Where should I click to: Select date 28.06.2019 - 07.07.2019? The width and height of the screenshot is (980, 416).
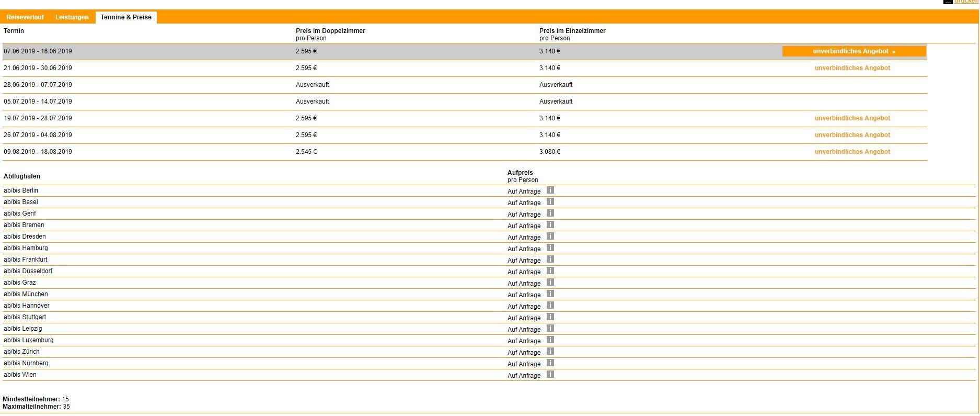[x=38, y=85]
